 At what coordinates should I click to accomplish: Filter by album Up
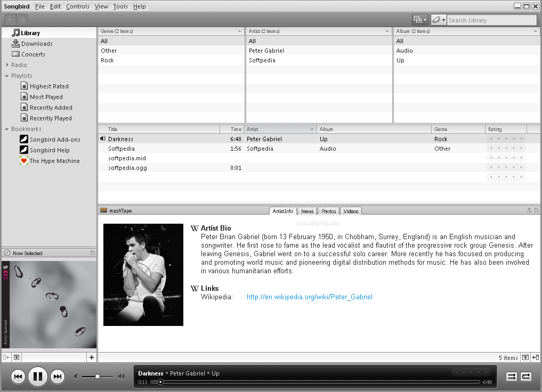click(467, 60)
